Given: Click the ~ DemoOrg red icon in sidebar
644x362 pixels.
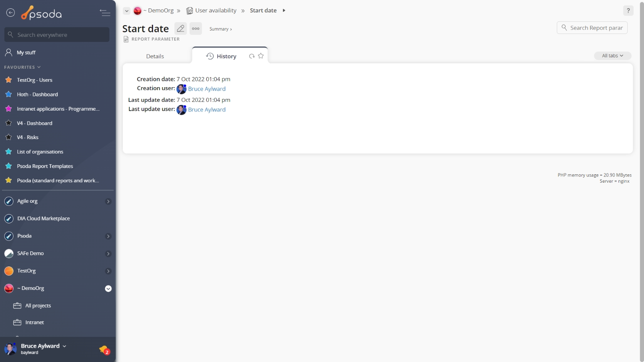Looking at the screenshot, I should click(9, 288).
